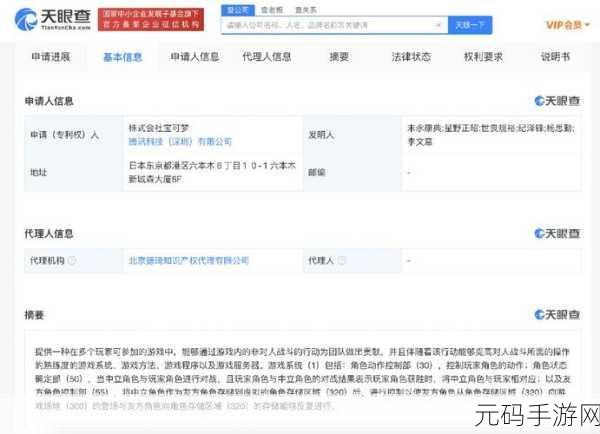Select the applicant name 株式会社宝可梦
This screenshot has height=434, width=600.
coord(159,128)
